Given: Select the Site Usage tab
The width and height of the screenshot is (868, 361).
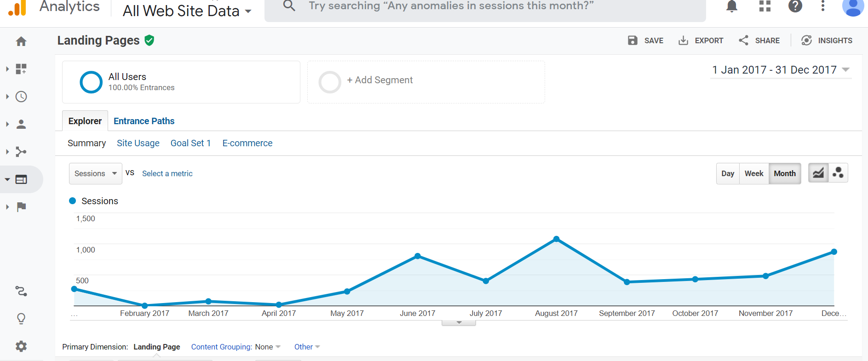Looking at the screenshot, I should click(x=138, y=143).
